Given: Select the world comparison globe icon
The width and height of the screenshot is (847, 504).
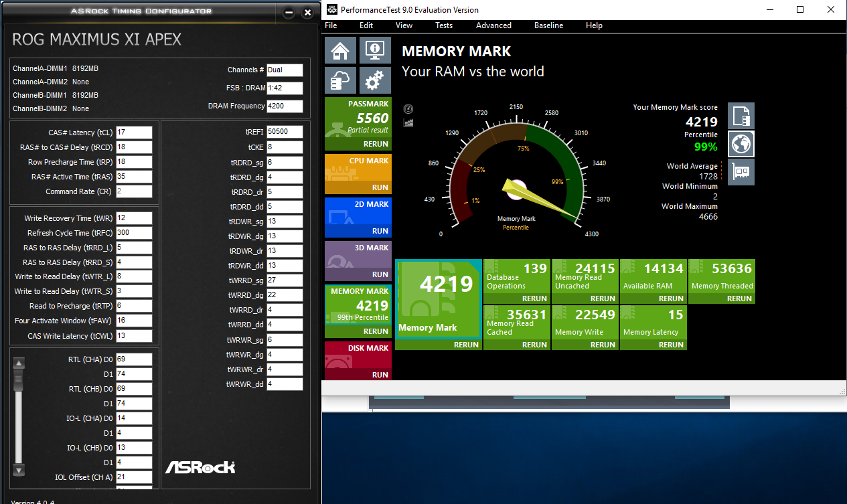Looking at the screenshot, I should click(741, 144).
